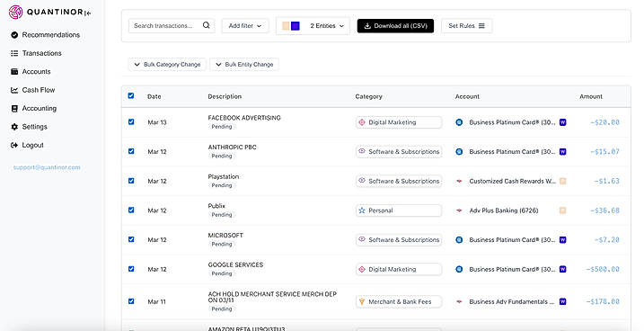Uncheck the Playstation row checkbox
The height and width of the screenshot is (331, 644).
point(131,181)
